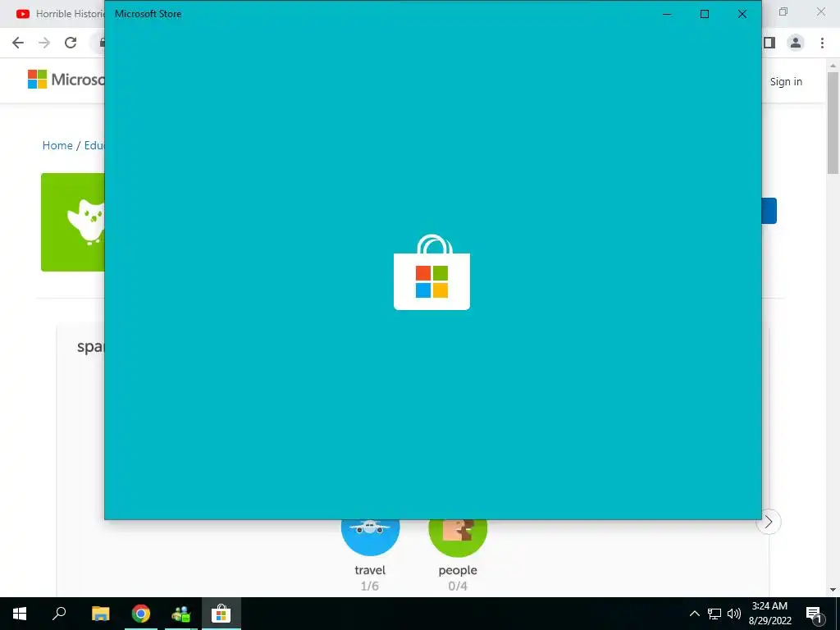Image resolution: width=840 pixels, height=630 pixels.
Task: Click the Microsoft Store title text
Action: 148,14
